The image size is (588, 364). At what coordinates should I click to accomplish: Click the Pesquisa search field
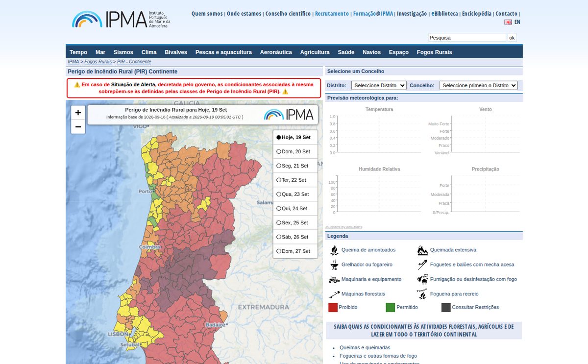coord(467,38)
